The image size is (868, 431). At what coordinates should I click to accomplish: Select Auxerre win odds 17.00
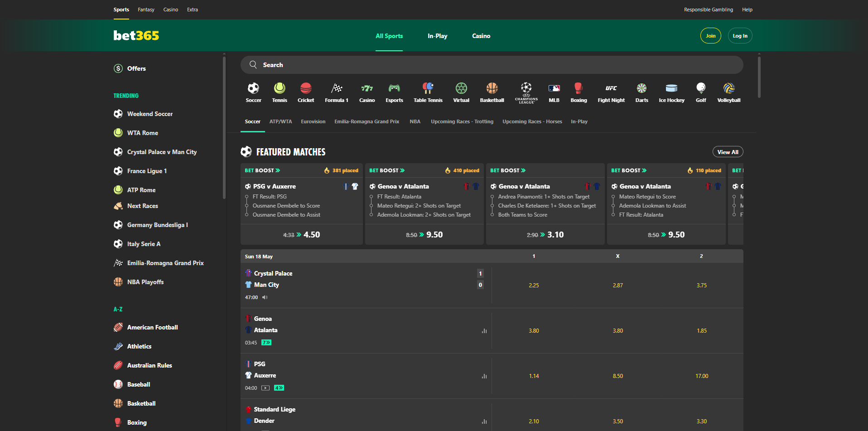point(702,376)
